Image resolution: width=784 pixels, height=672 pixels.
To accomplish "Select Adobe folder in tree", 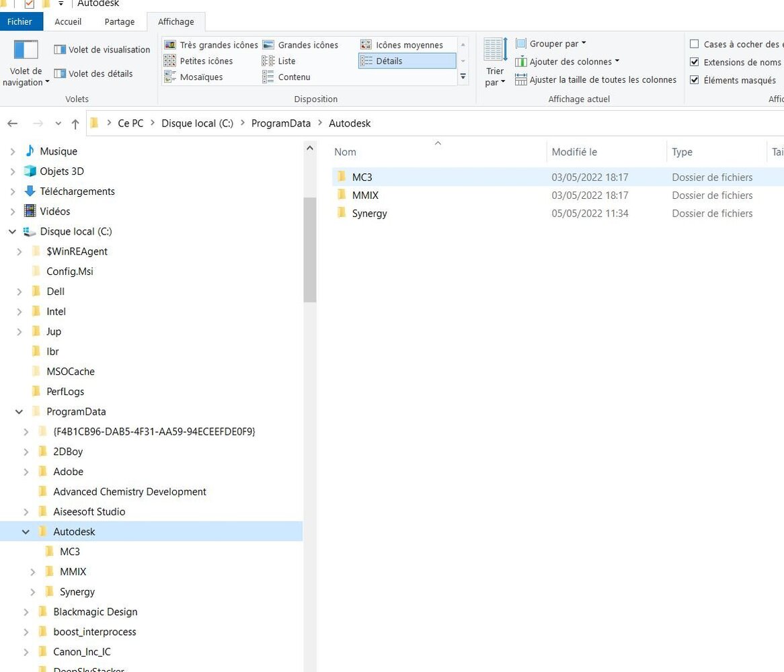I will point(68,472).
